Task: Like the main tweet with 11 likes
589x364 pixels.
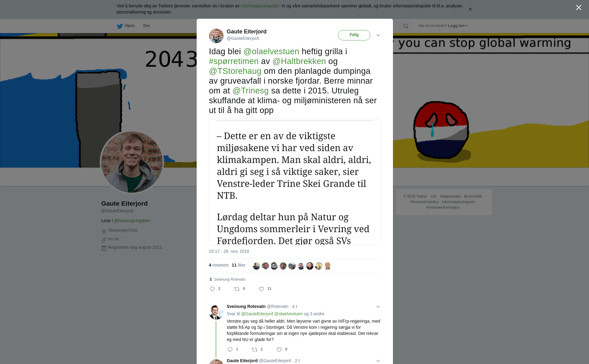Action: tap(261, 289)
